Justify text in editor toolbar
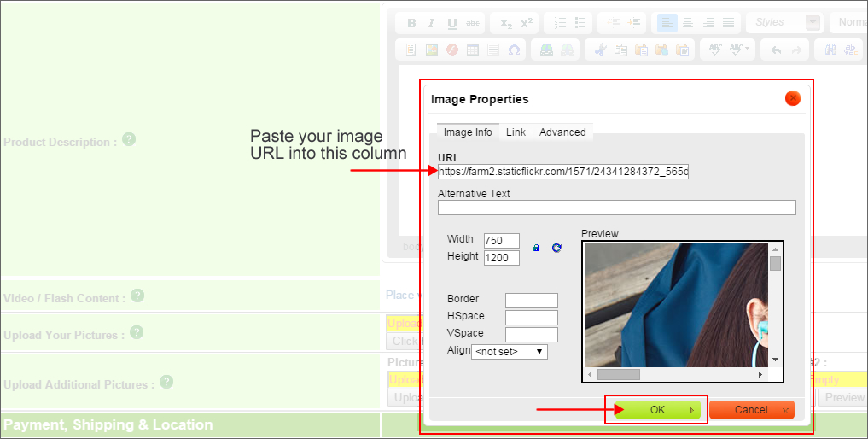Viewport: 868px width, 439px height. point(729,23)
